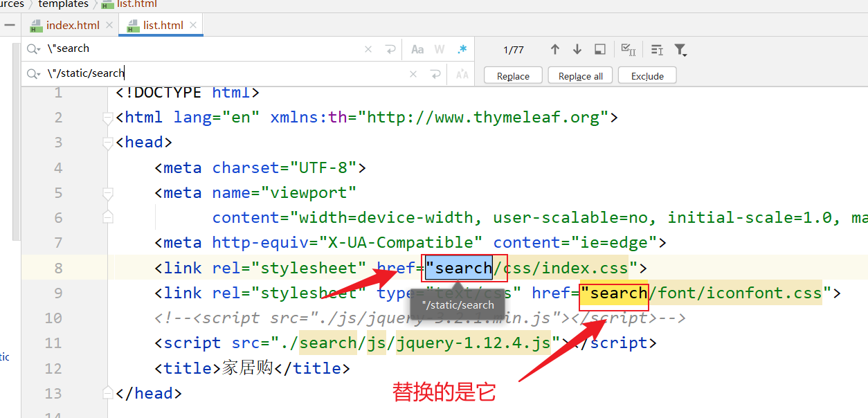This screenshot has width=868, height=418.
Task: Open replace history magnifier in replace field
Action: coord(33,74)
